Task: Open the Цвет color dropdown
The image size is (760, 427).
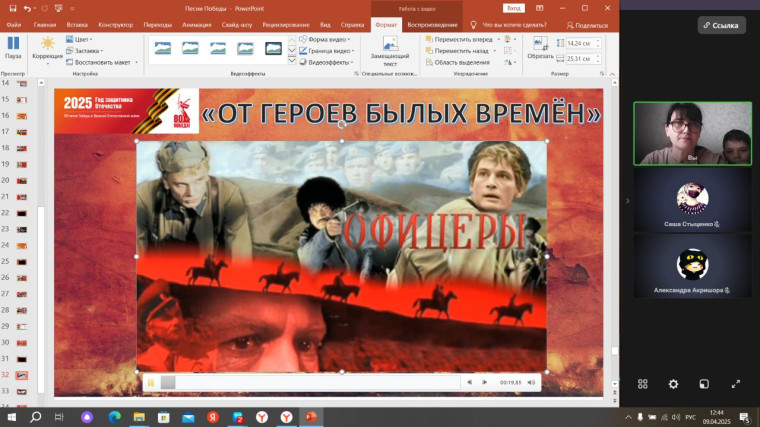Action: (x=79, y=39)
